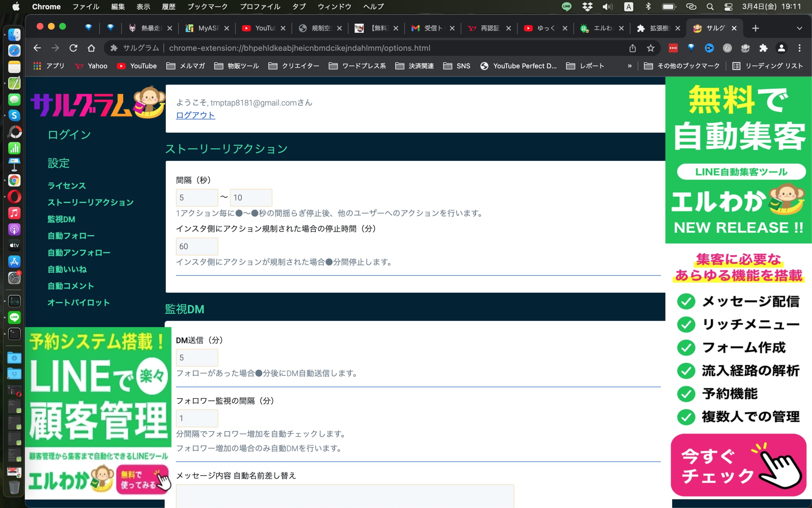
Task: Click the DM送信 minutes field
Action: 197,357
